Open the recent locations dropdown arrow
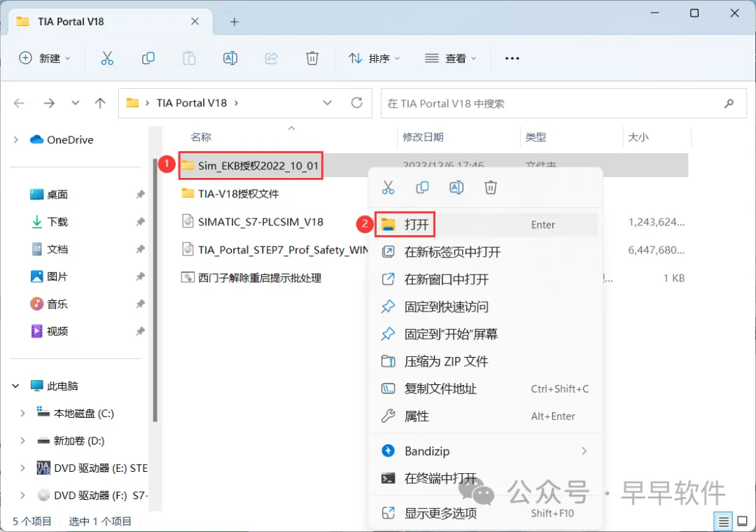Viewport: 756px width, 532px height. [x=75, y=103]
